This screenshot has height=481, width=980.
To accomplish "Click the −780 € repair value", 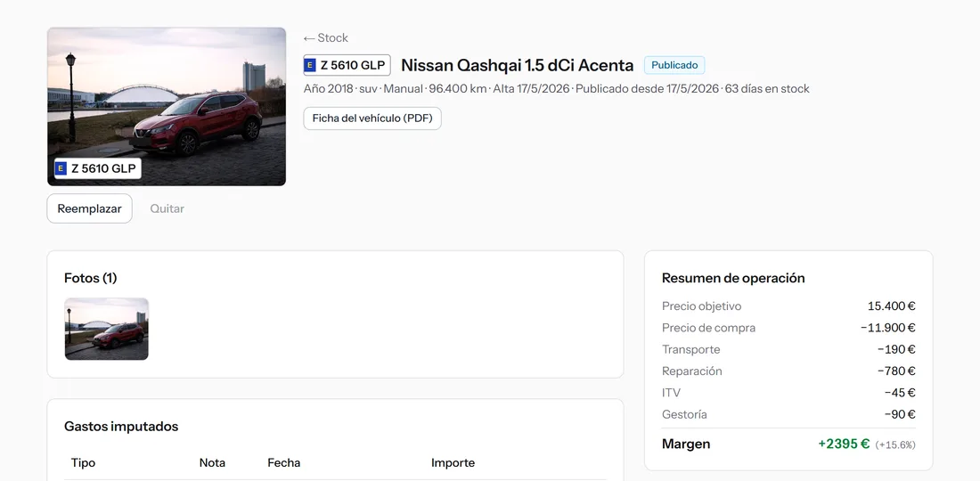I will (x=896, y=371).
